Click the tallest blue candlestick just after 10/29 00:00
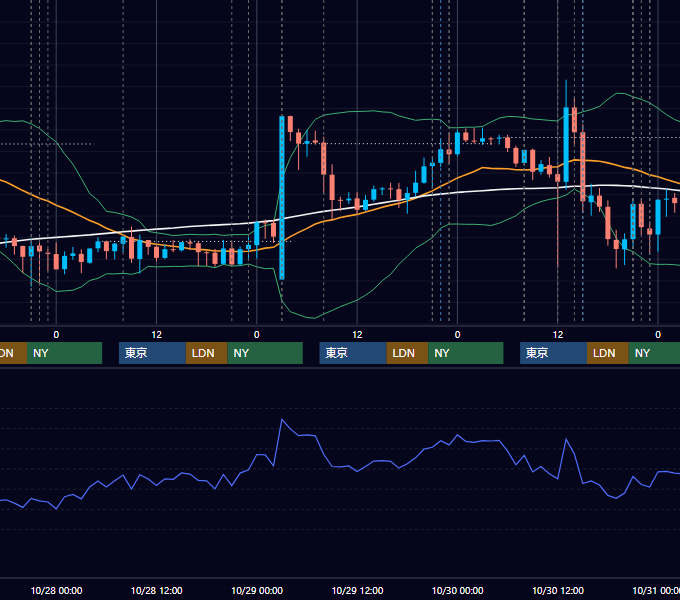 click(x=282, y=198)
